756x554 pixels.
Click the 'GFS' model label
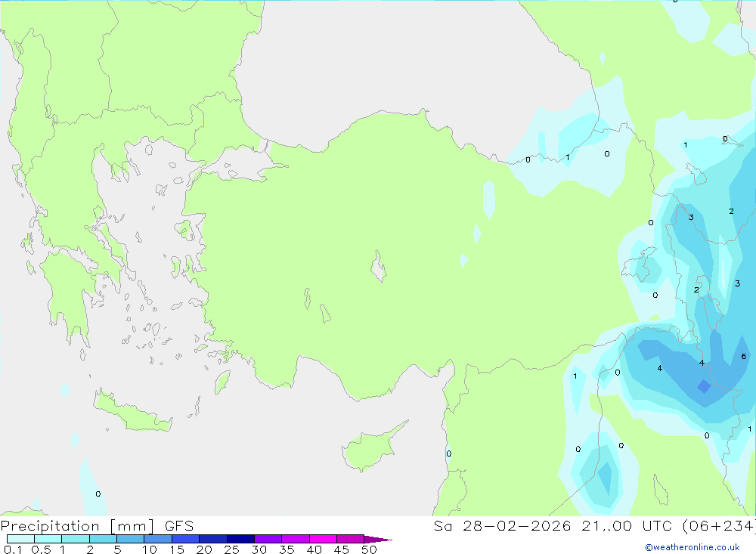point(179,526)
